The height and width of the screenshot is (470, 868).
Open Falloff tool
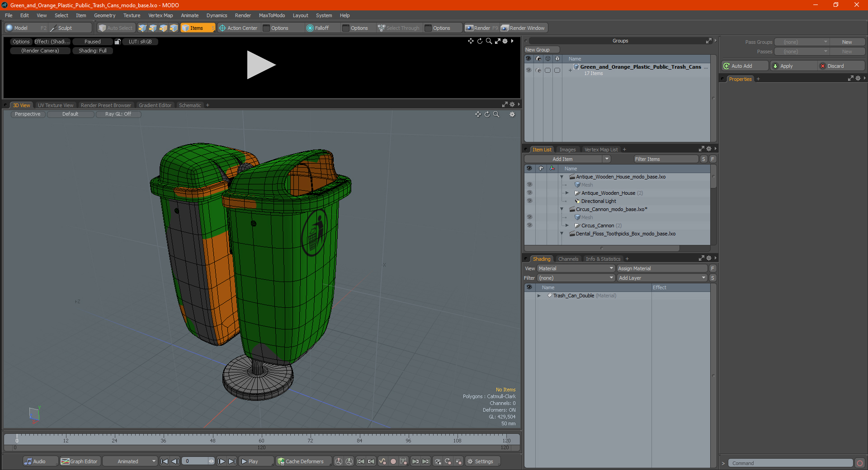(318, 28)
